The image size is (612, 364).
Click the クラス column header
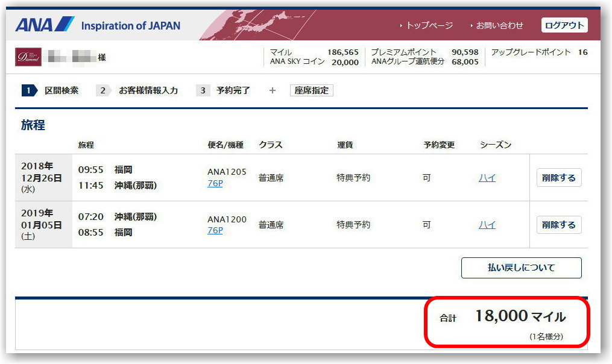pyautogui.click(x=271, y=145)
